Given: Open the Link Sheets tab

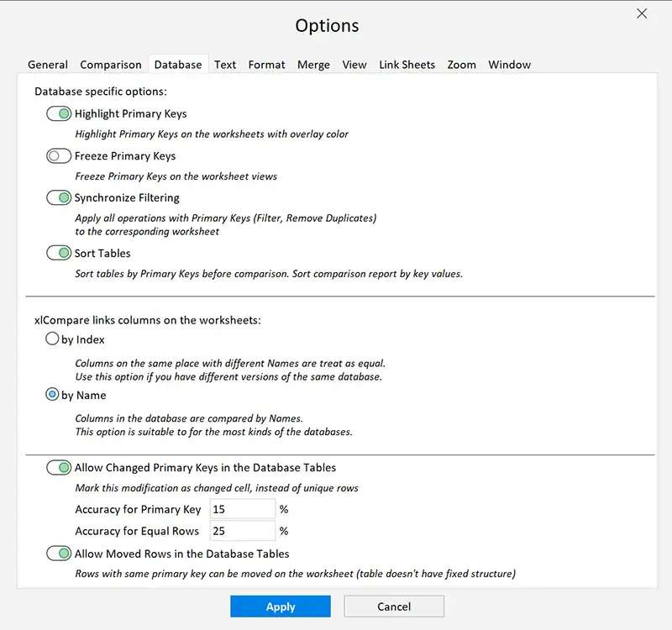Looking at the screenshot, I should 407,65.
